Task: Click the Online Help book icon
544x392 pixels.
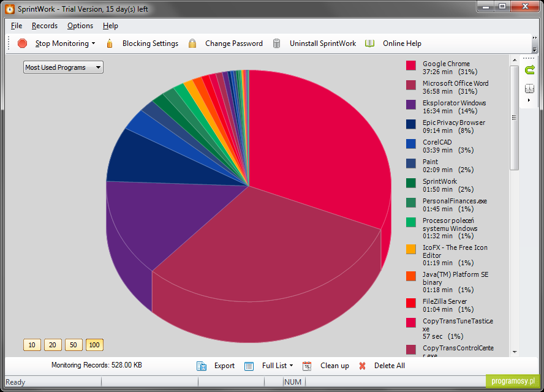Action: point(370,43)
